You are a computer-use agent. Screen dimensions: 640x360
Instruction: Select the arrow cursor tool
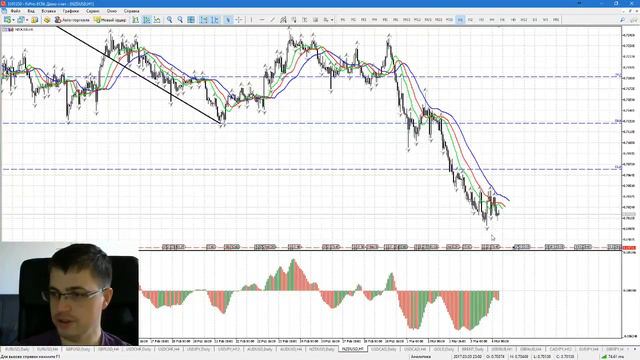(228, 20)
